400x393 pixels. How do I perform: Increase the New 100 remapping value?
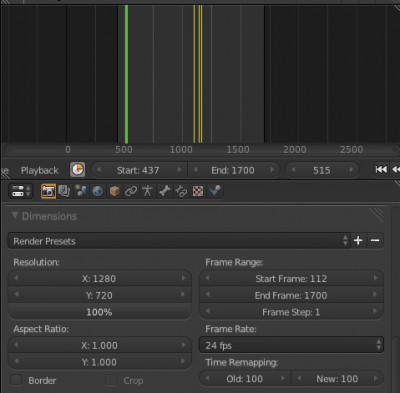pyautogui.click(x=375, y=378)
